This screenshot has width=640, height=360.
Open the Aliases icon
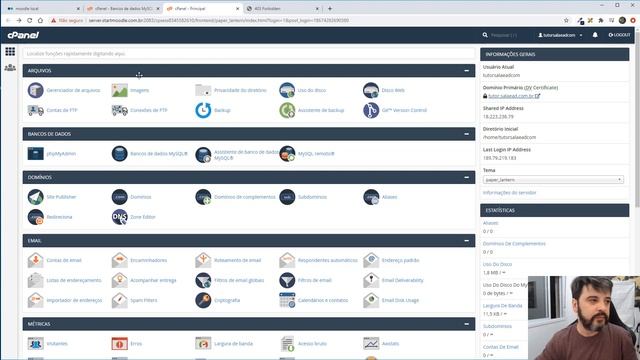[x=371, y=197]
